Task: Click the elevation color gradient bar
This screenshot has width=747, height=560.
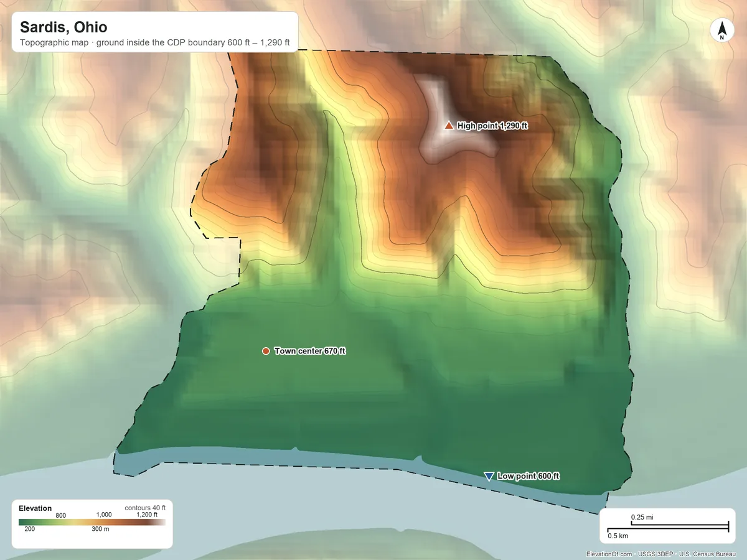Action: point(92,523)
